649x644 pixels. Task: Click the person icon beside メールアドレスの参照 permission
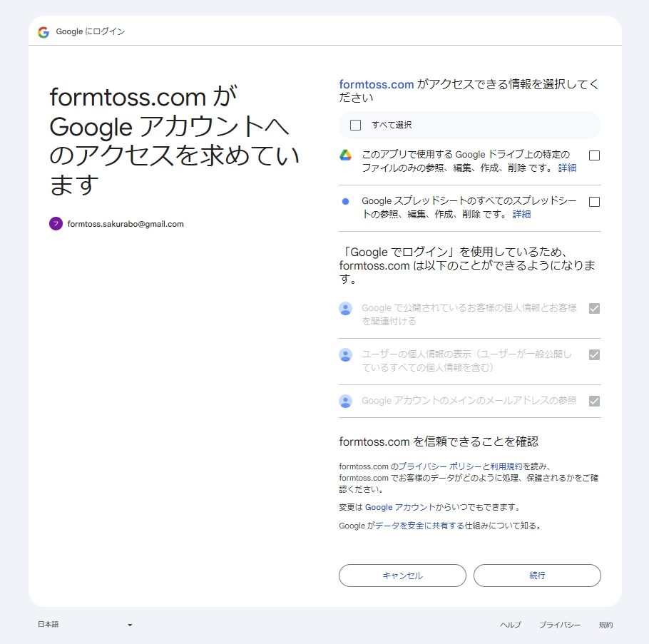coord(346,401)
